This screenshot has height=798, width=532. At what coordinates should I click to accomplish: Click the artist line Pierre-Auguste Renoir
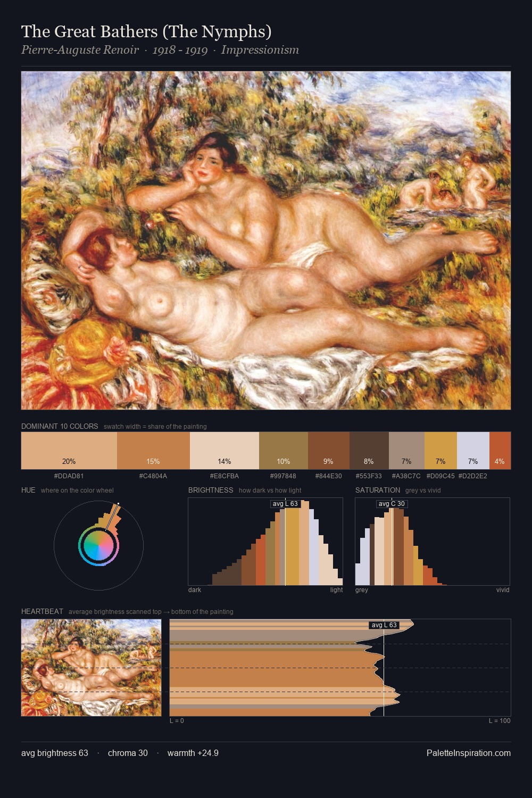point(80,50)
